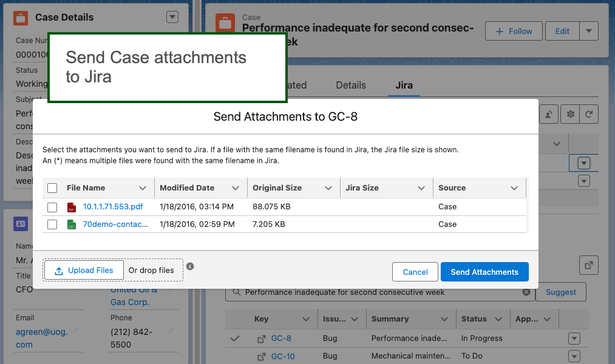The image size is (615, 364).
Task: Click the green CSV file icon
Action: coord(72,224)
